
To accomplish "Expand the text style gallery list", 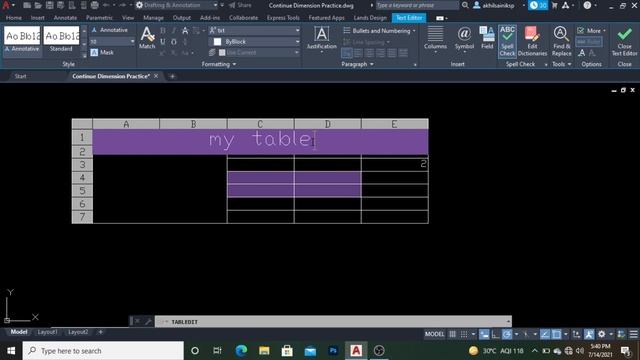I will pyautogui.click(x=84, y=55).
